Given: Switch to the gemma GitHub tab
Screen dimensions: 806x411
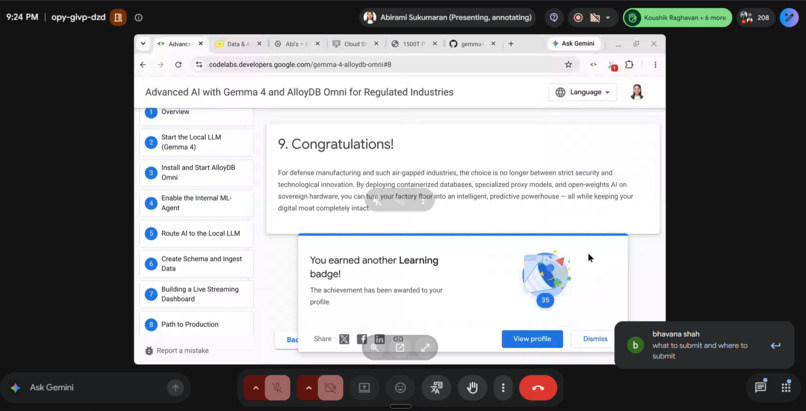Looking at the screenshot, I should pos(473,44).
